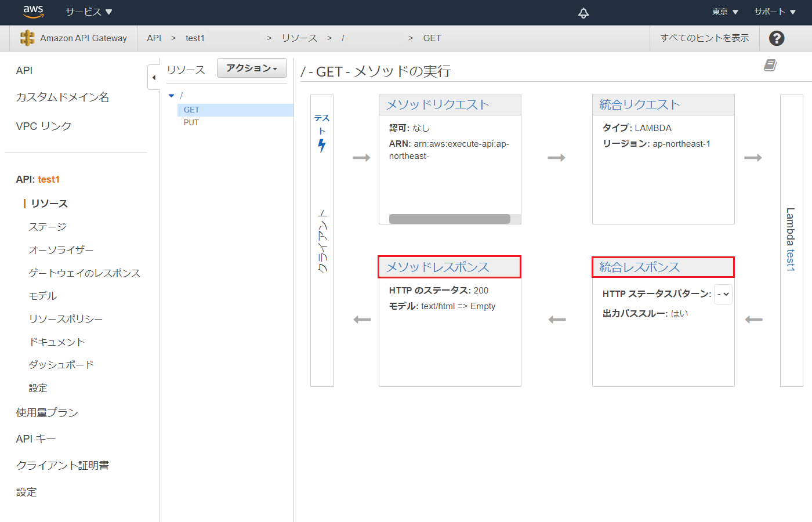Click the 出力パススルー: はい text
Viewport: 812px width, 522px height.
coord(645,313)
